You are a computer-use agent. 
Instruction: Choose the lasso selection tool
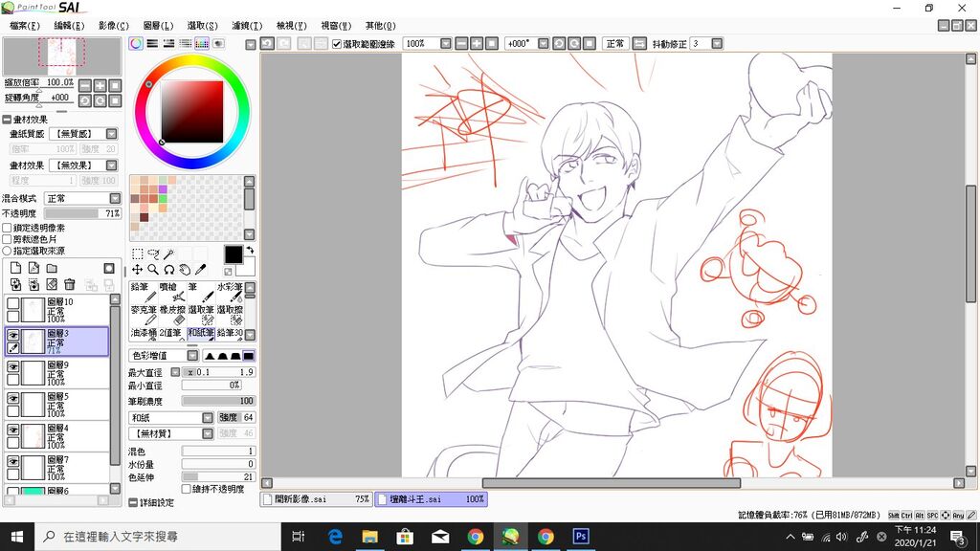tap(153, 253)
